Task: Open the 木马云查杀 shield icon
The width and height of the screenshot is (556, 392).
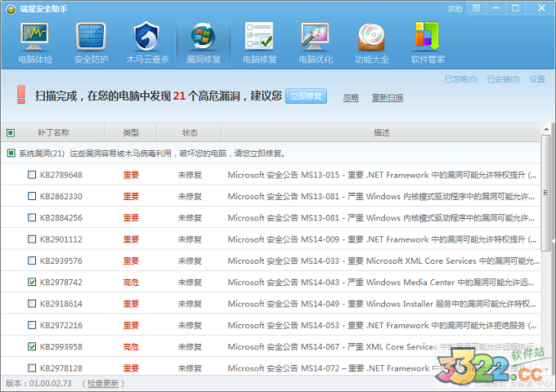Action: (147, 37)
